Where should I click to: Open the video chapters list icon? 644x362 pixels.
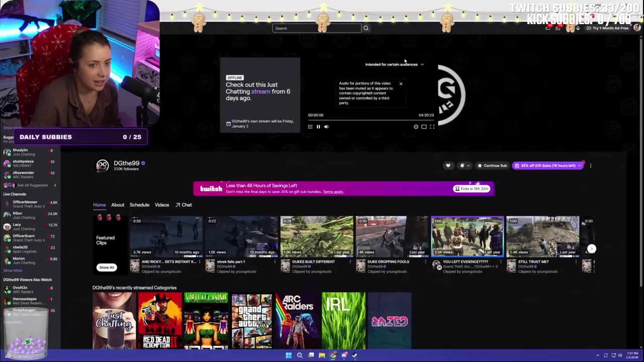310,127
